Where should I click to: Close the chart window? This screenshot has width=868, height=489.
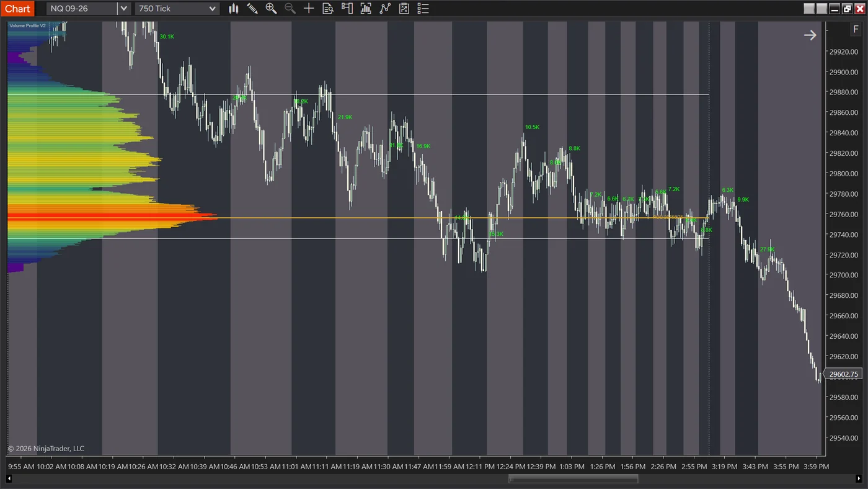click(860, 9)
